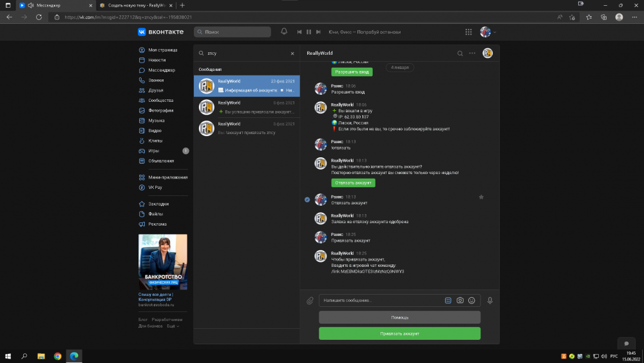644x363 pixels.
Task: Record a voice message with microphone
Action: point(490,300)
